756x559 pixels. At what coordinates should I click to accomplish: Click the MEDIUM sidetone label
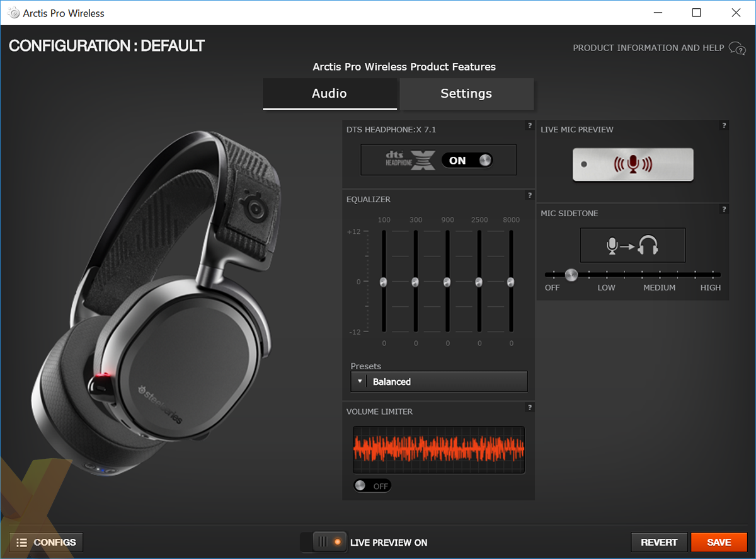[659, 287]
